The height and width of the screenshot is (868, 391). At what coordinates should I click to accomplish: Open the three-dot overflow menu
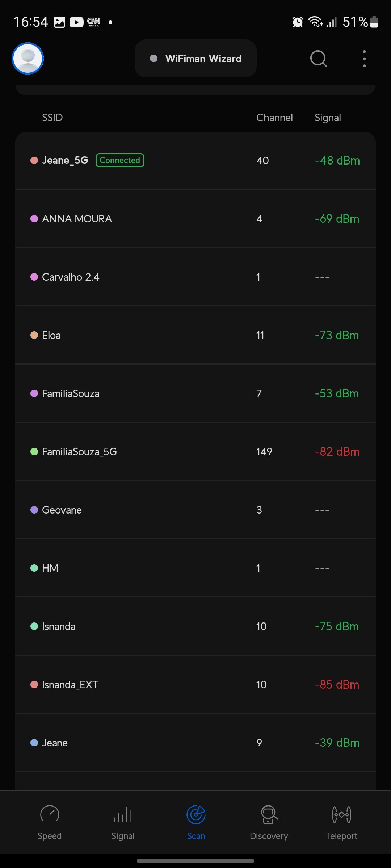pos(364,59)
